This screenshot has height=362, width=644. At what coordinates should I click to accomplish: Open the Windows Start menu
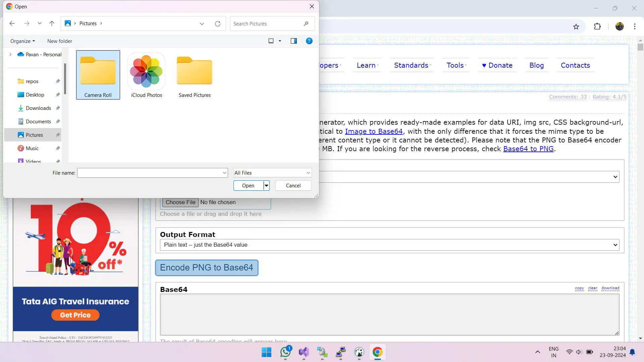click(266, 352)
